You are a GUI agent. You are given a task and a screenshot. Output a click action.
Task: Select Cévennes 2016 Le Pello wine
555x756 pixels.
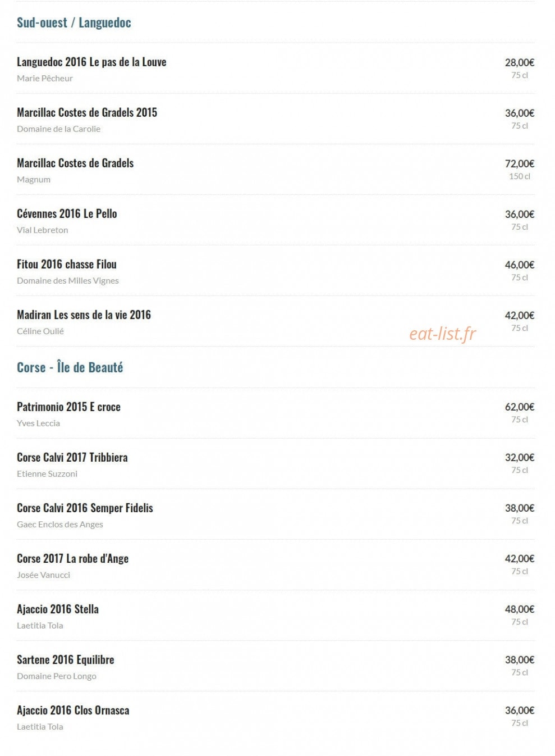[x=67, y=213]
